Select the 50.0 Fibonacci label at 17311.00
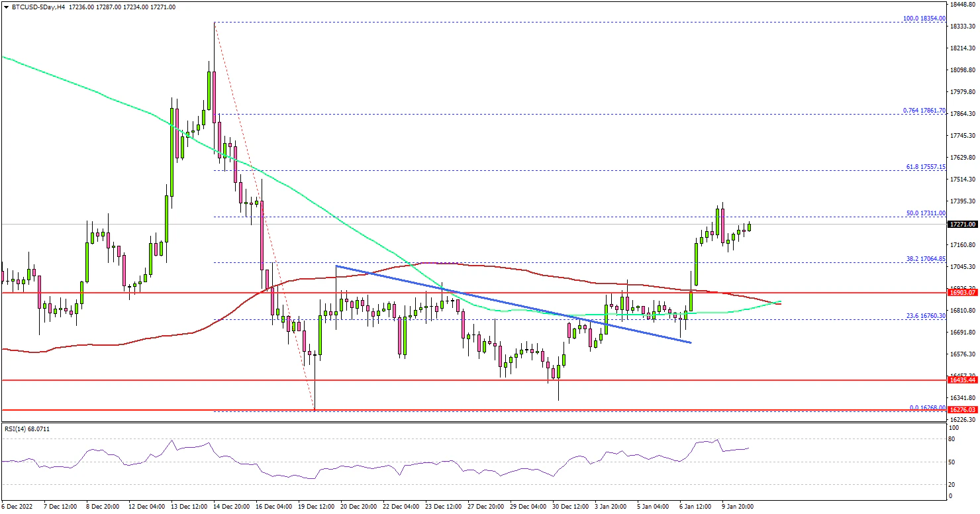The width and height of the screenshot is (980, 514). pos(926,213)
